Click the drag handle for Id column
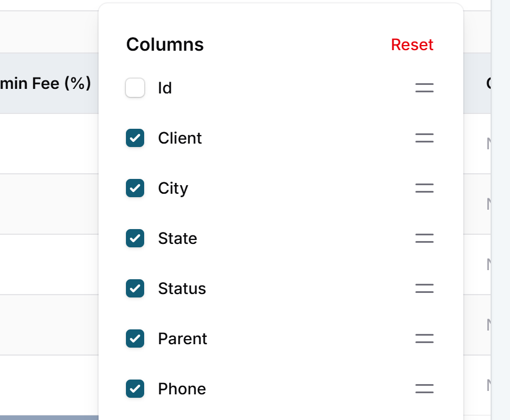 424,88
